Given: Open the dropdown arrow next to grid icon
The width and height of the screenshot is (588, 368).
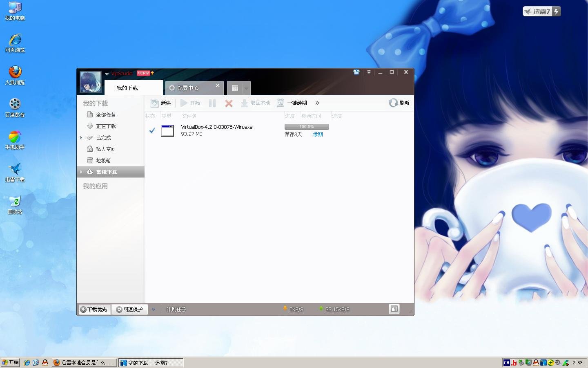Looking at the screenshot, I should click(246, 88).
